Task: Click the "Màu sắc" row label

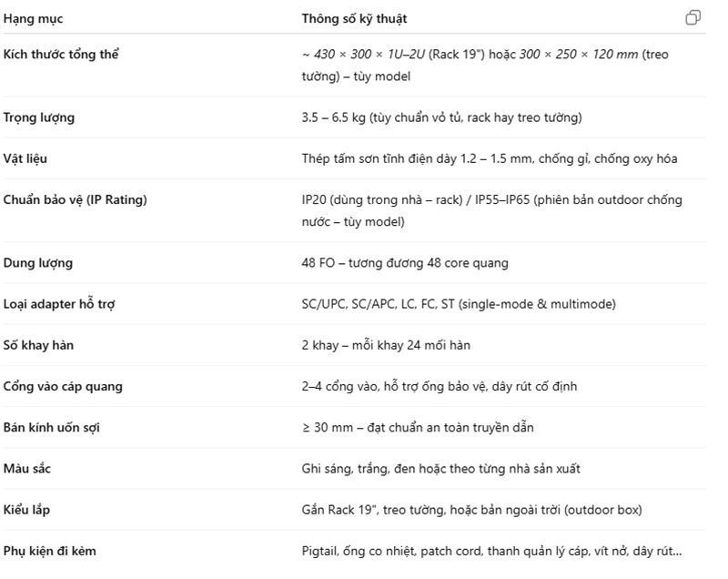Action: tap(27, 468)
